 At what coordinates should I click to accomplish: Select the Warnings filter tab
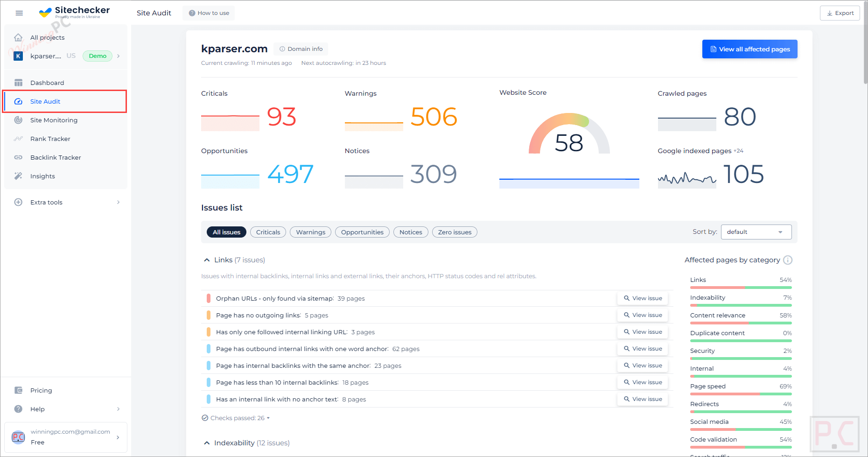311,232
